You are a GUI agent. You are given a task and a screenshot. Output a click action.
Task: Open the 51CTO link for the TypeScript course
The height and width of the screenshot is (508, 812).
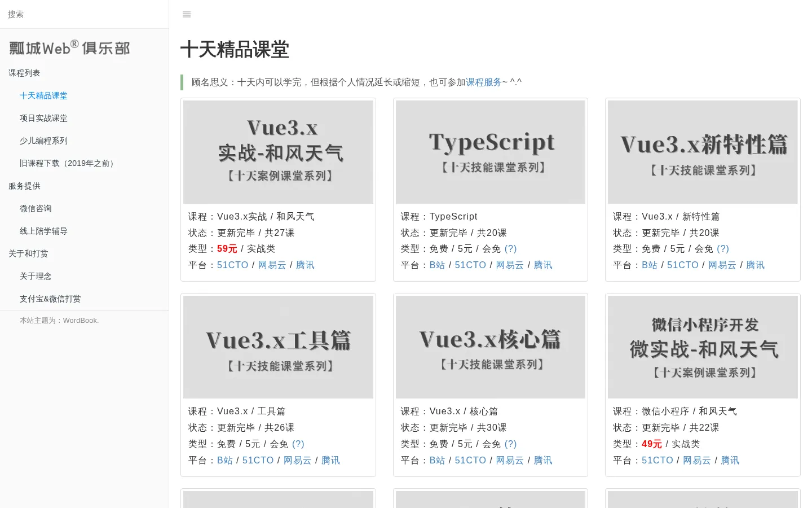[470, 265]
